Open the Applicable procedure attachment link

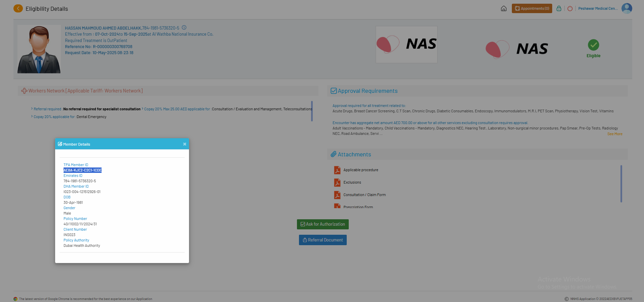point(361,170)
